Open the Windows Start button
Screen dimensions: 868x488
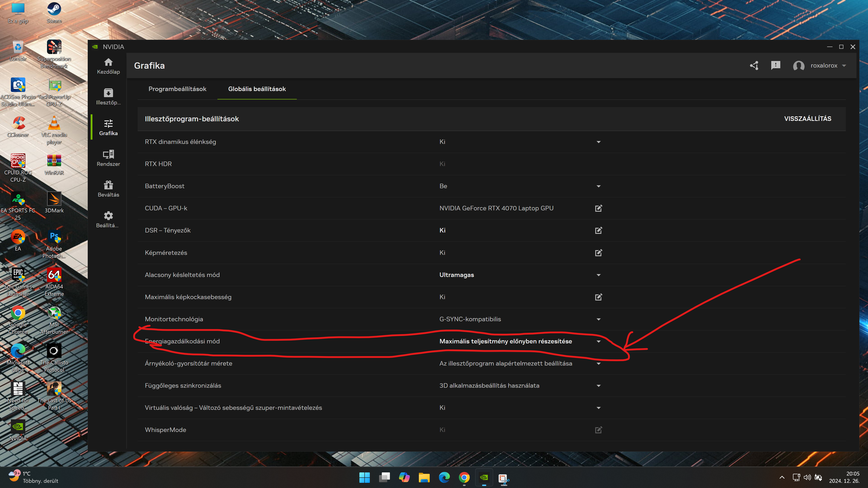[364, 478]
